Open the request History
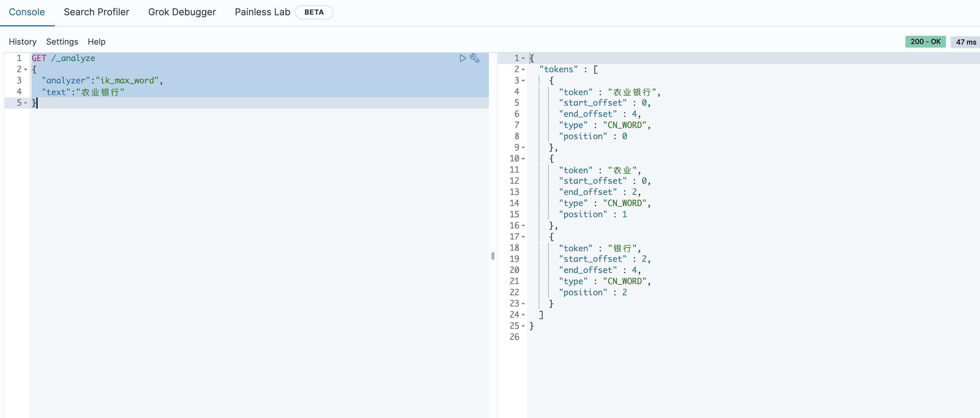 click(22, 42)
